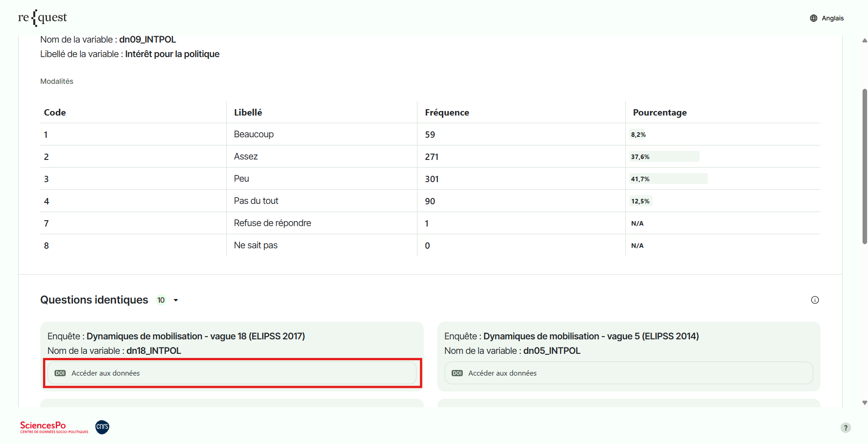Click the scrollbar up arrow
The image size is (868, 444).
tap(864, 40)
